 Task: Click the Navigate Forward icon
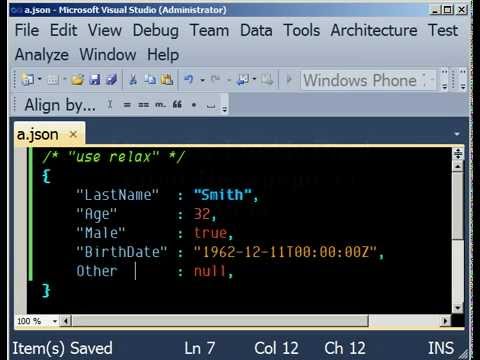click(267, 80)
